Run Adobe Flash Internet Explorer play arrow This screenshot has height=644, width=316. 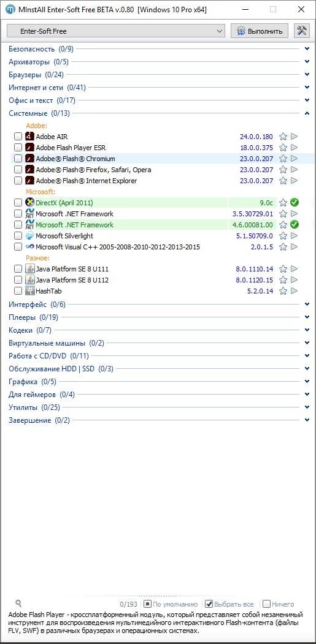[294, 181]
